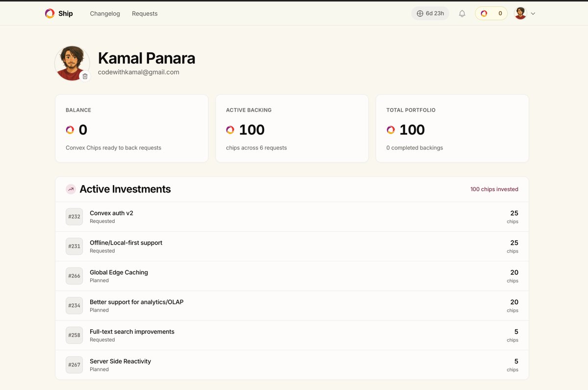588x390 pixels.
Task: Click the chip balance badge in header
Action: coord(491,14)
